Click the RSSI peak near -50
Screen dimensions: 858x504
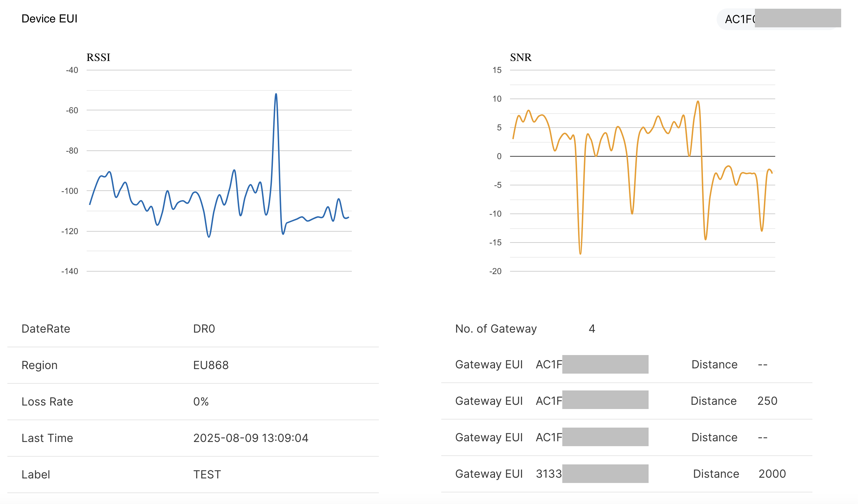point(276,95)
